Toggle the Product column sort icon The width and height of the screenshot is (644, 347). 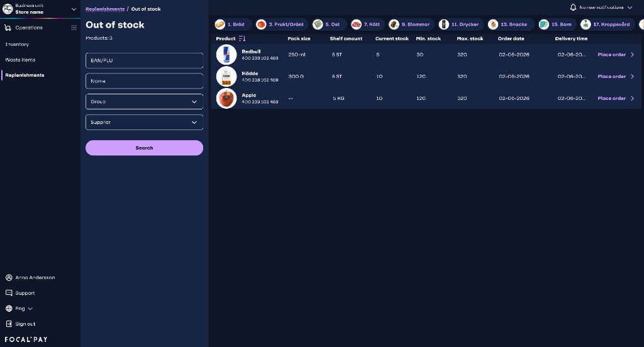242,38
